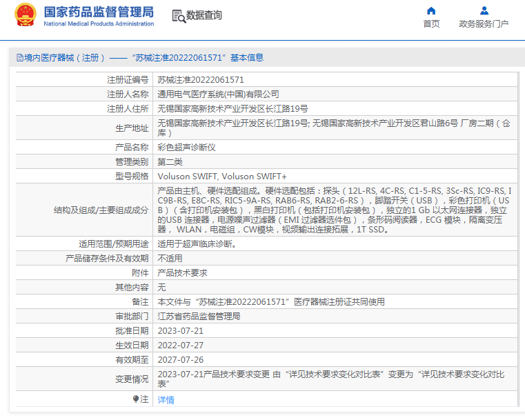Select the 通用电气医疗系统(中国)有限公司 registrant cell
This screenshot has height=420, width=525.
(x=219, y=94)
